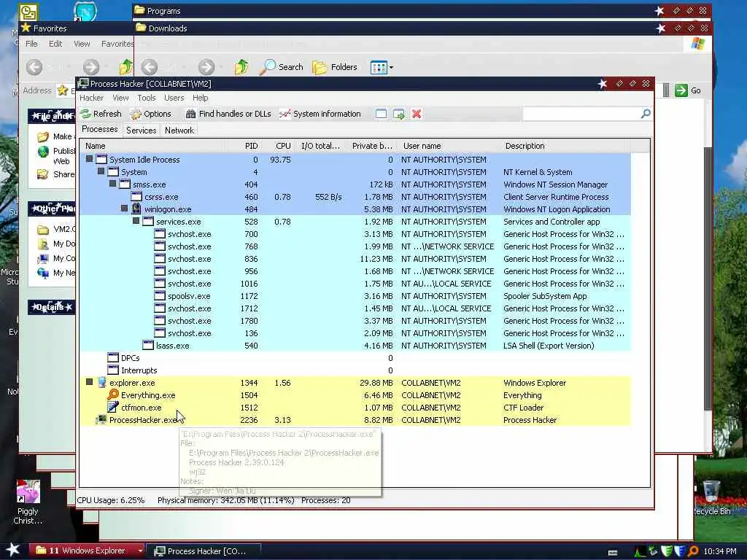The image size is (747, 560).
Task: Select the spoolsv.exe process row
Action: 355,296
